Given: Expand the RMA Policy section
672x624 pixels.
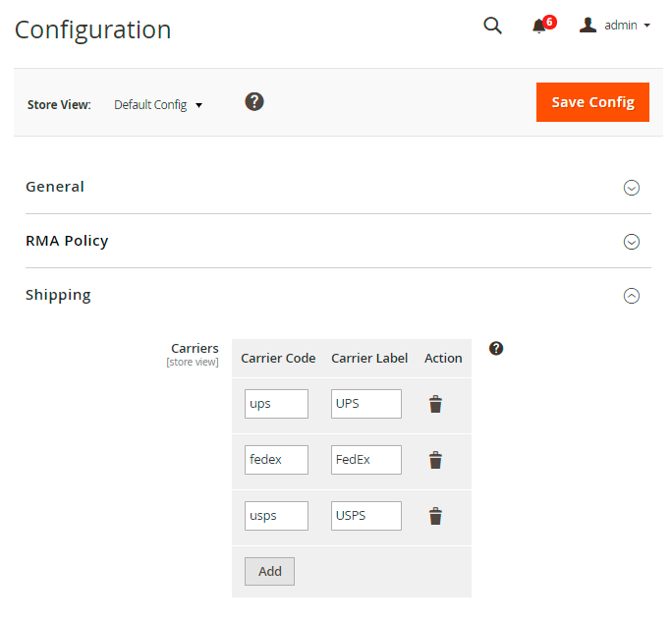Looking at the screenshot, I should click(632, 242).
